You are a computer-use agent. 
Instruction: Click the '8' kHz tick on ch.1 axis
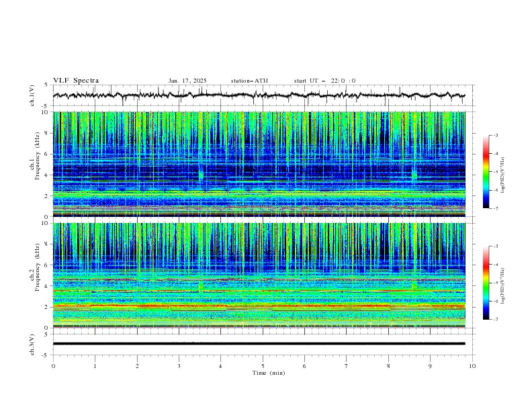click(x=48, y=133)
